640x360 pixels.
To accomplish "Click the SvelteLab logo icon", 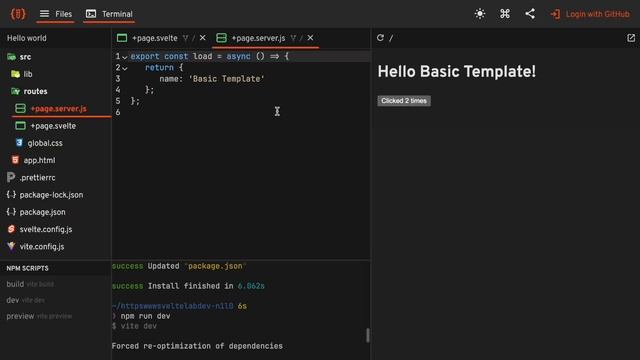I will coord(18,14).
